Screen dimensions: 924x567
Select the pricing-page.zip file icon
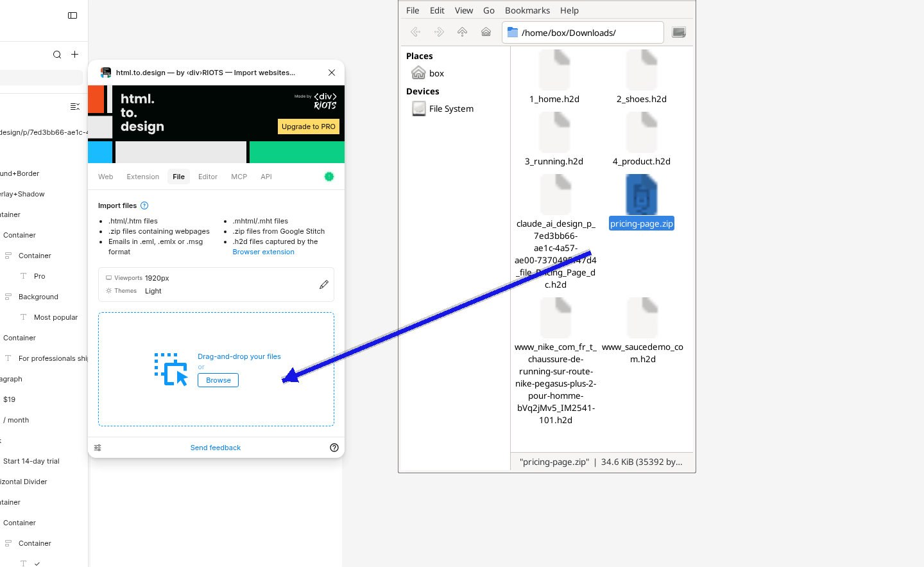(x=642, y=195)
